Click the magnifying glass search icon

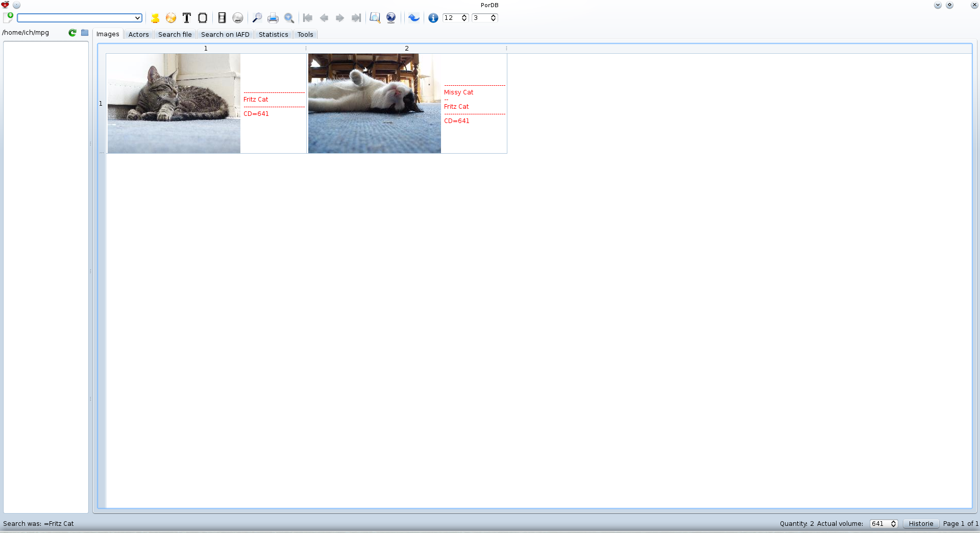[257, 18]
